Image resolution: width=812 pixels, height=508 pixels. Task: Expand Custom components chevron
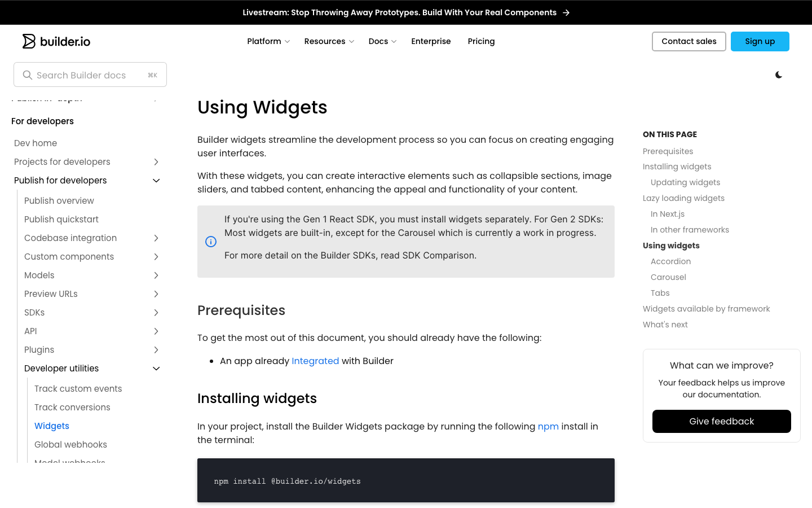tap(156, 257)
